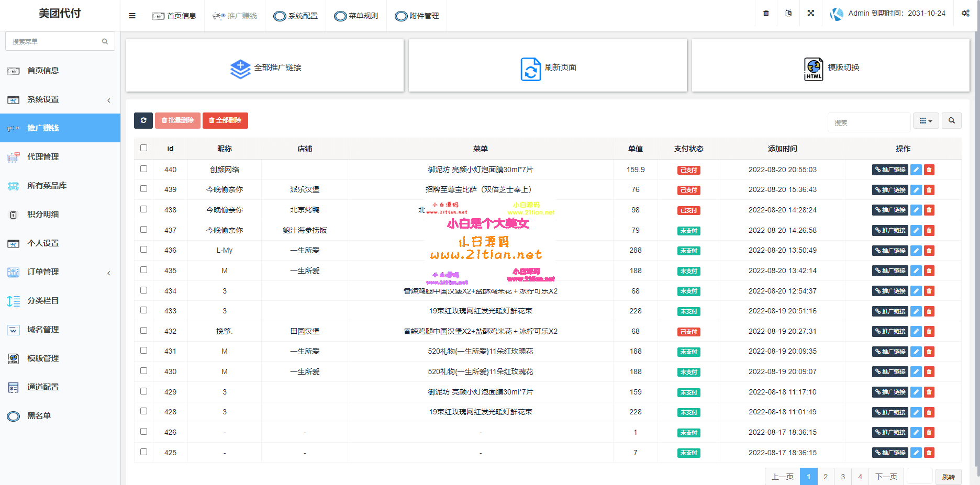Viewport: 980px width, 485px height.
Task: Open the column display dropdown
Action: tap(926, 121)
